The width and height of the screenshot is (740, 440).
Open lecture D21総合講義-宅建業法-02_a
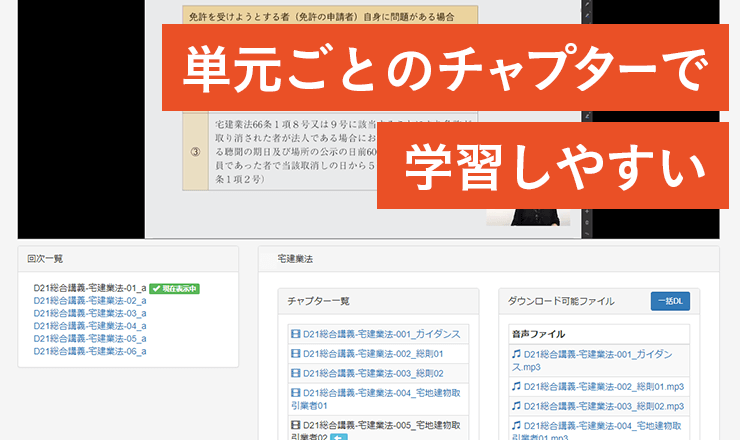(90, 300)
